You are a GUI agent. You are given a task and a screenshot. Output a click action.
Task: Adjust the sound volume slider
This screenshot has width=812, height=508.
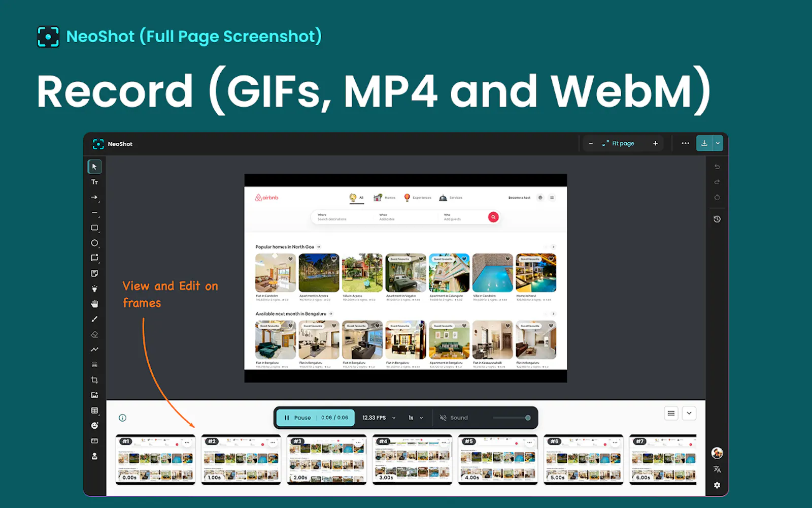click(x=512, y=418)
